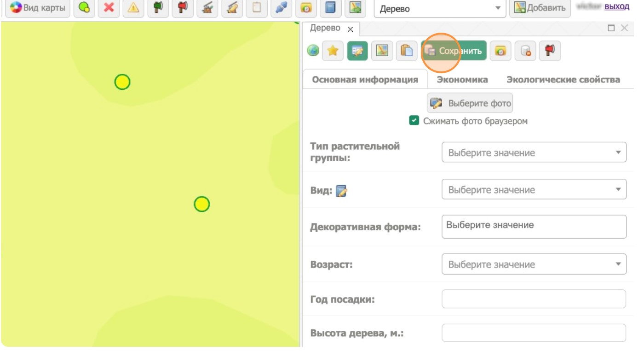Click the blue book icon in top toolbar
The width and height of the screenshot is (644, 351).
331,8
